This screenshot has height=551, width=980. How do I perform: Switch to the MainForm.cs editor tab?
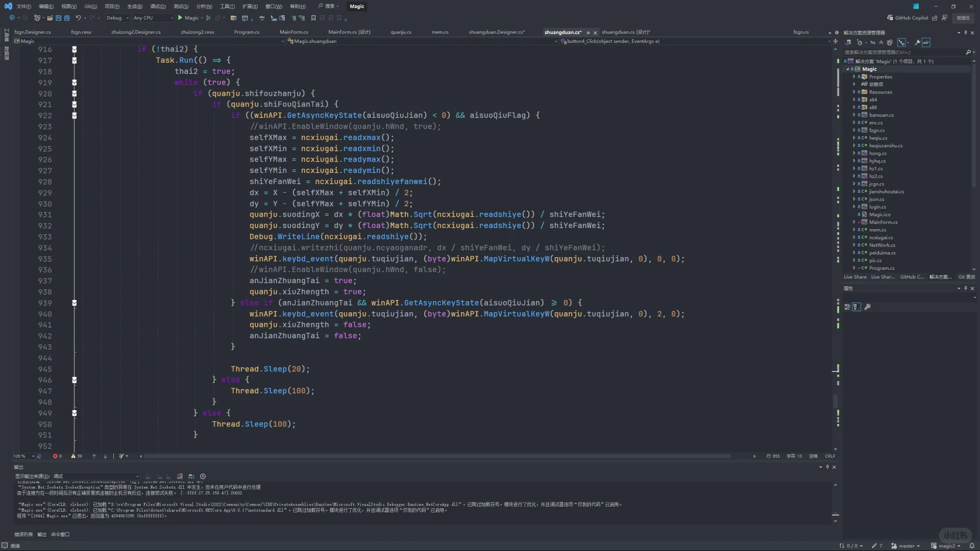click(293, 32)
